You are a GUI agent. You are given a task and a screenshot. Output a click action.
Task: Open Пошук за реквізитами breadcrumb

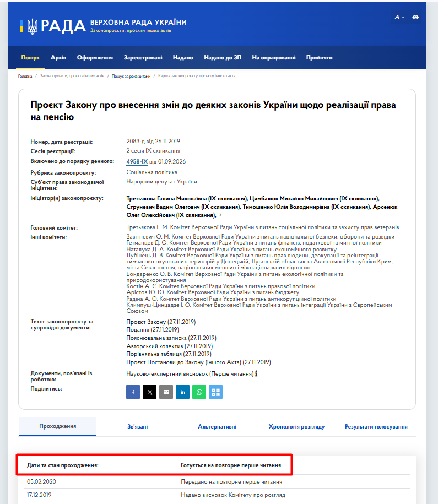tap(131, 76)
